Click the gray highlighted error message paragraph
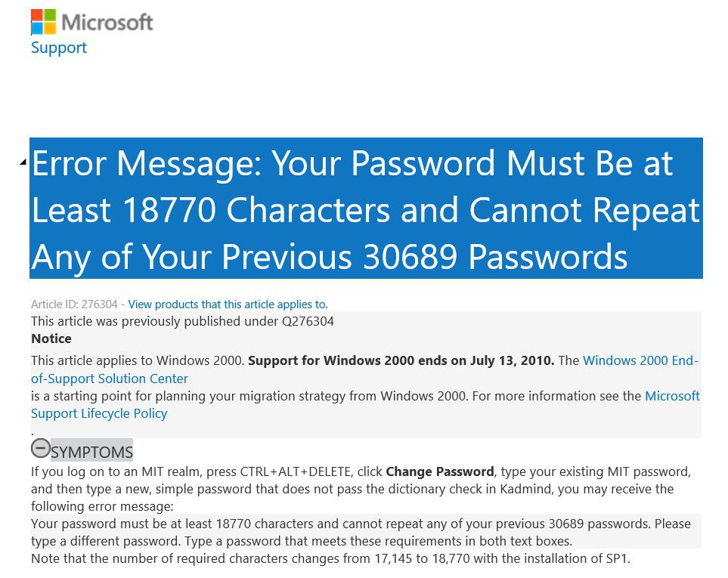Image resolution: width=728 pixels, height=578 pixels. [x=361, y=532]
